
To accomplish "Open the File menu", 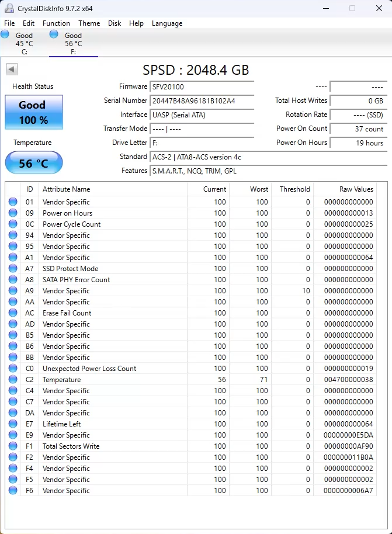I will (x=9, y=23).
